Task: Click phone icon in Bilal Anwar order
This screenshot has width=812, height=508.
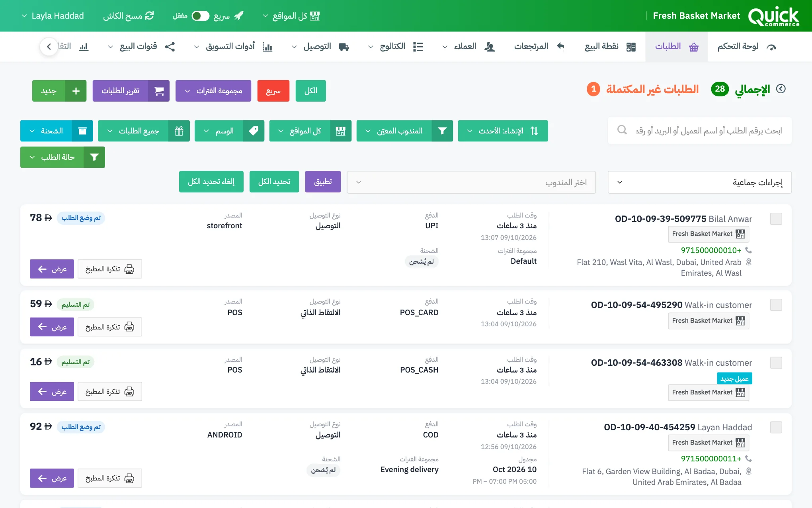Action: (x=748, y=250)
